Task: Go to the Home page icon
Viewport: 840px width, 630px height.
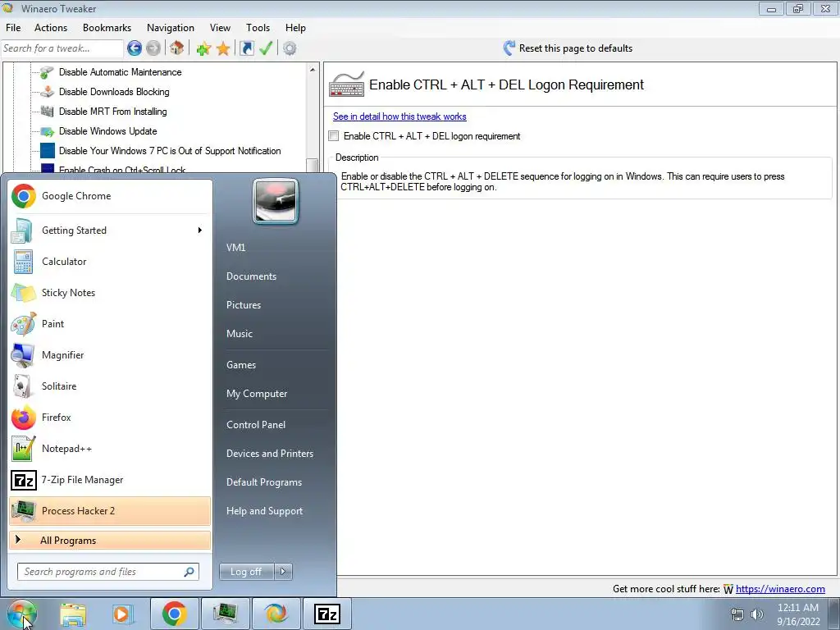Action: [177, 48]
